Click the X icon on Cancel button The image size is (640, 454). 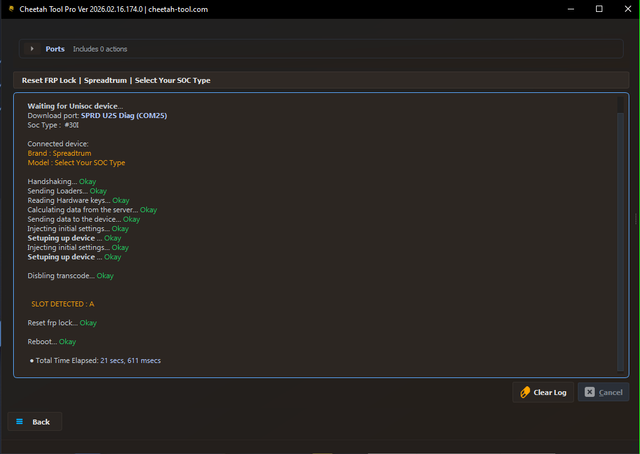point(589,392)
